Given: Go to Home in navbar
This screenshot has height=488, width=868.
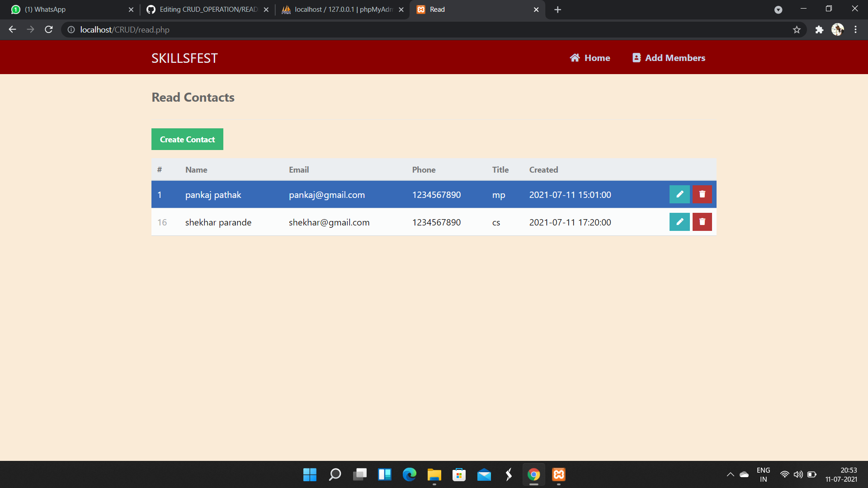Looking at the screenshot, I should [590, 58].
